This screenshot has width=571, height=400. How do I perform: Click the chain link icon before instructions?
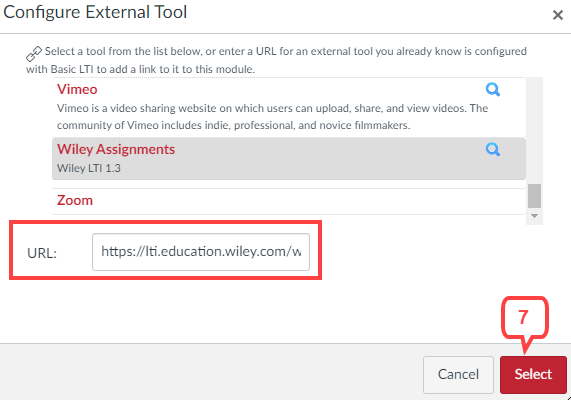(34, 54)
